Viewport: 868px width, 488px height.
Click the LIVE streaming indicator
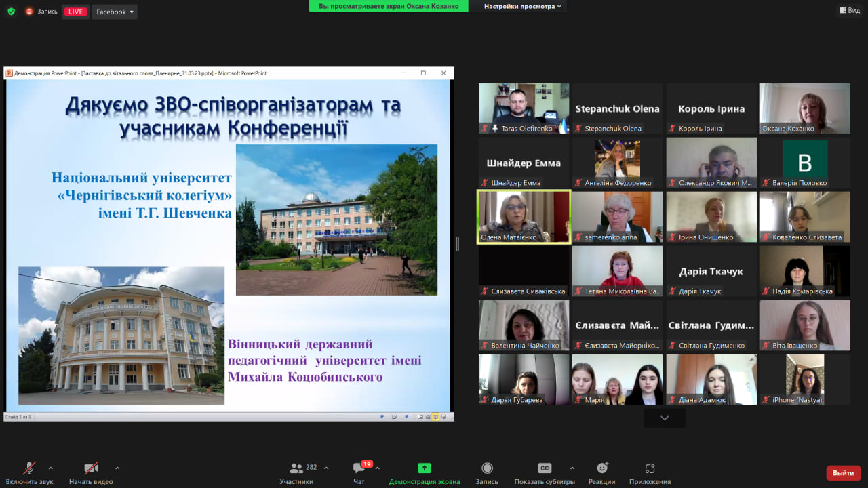75,11
